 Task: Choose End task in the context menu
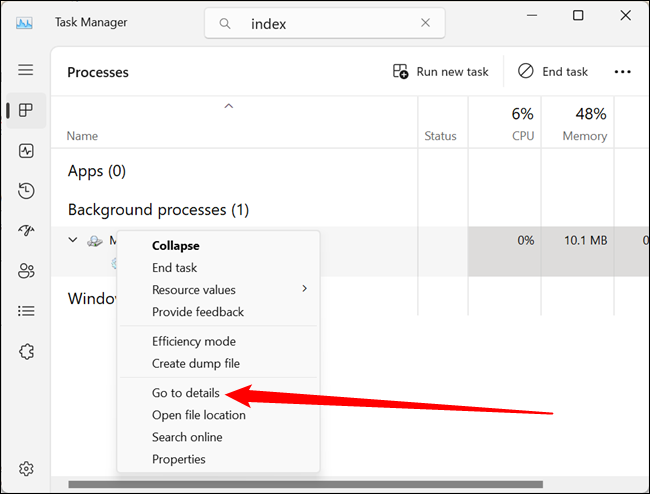point(218,268)
